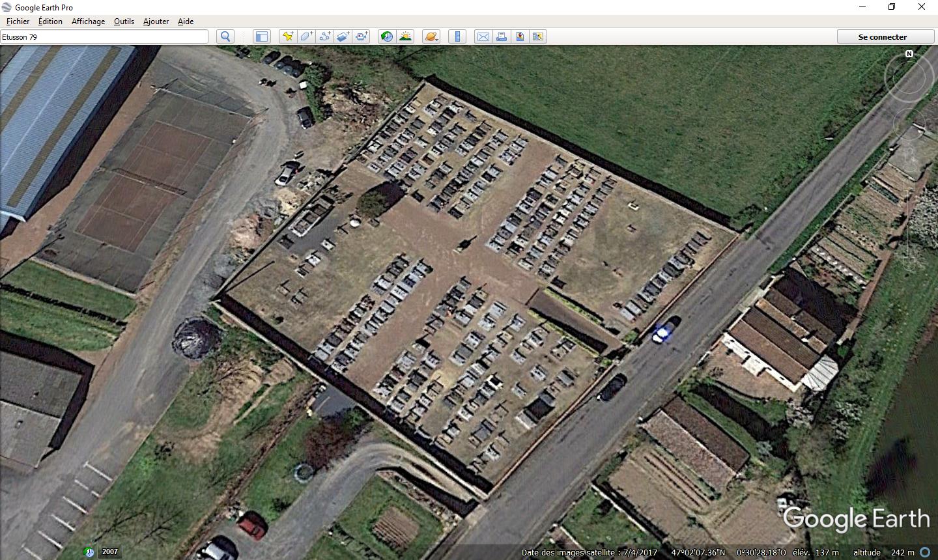Click the élév. 137 m readout

point(816,552)
